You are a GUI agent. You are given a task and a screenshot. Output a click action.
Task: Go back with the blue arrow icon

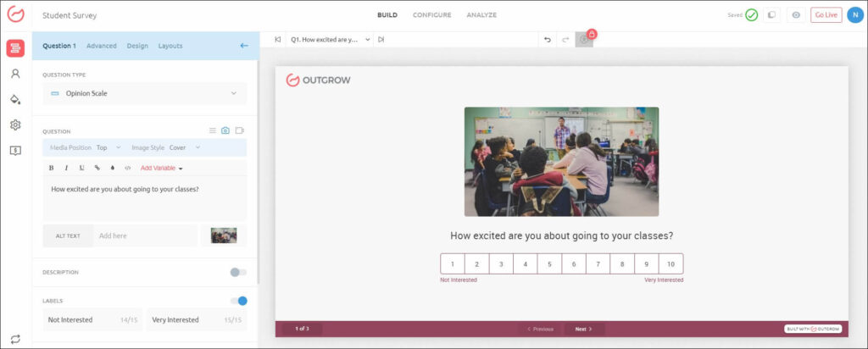(244, 46)
